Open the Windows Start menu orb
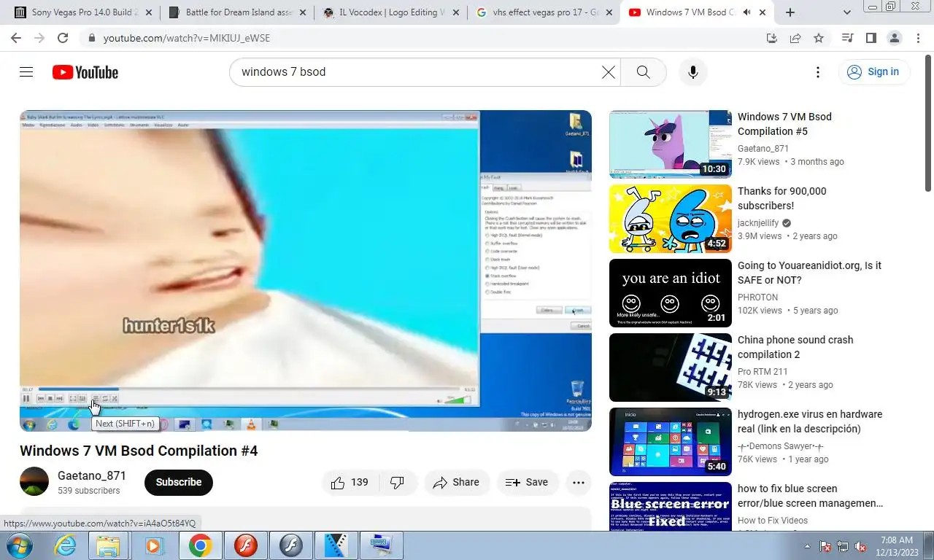Screen dimensions: 934x560 pos(18,545)
